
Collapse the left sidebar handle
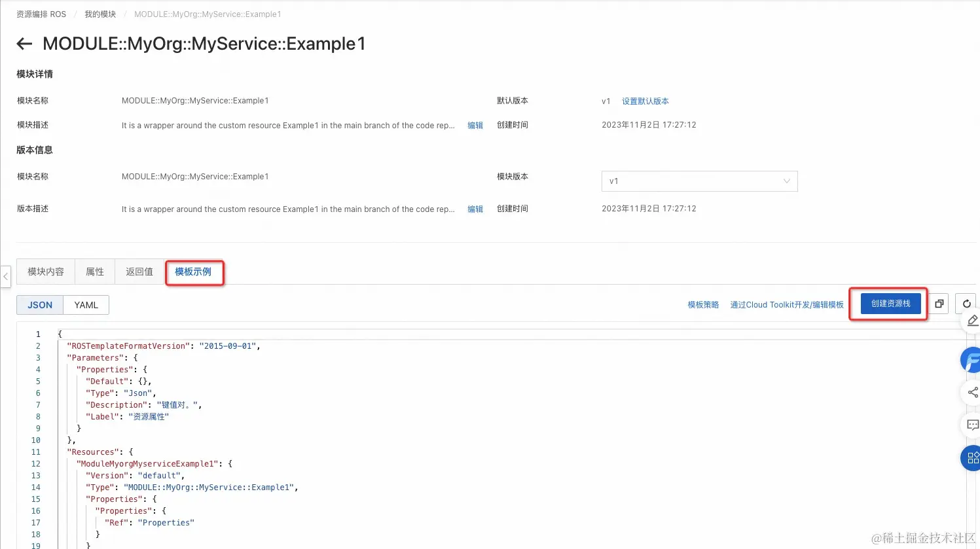pos(5,276)
